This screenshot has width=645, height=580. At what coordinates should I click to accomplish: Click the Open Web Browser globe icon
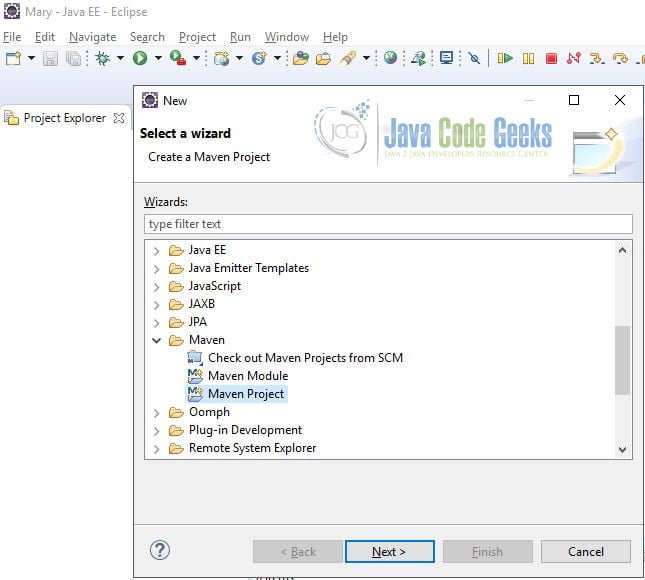pyautogui.click(x=390, y=58)
